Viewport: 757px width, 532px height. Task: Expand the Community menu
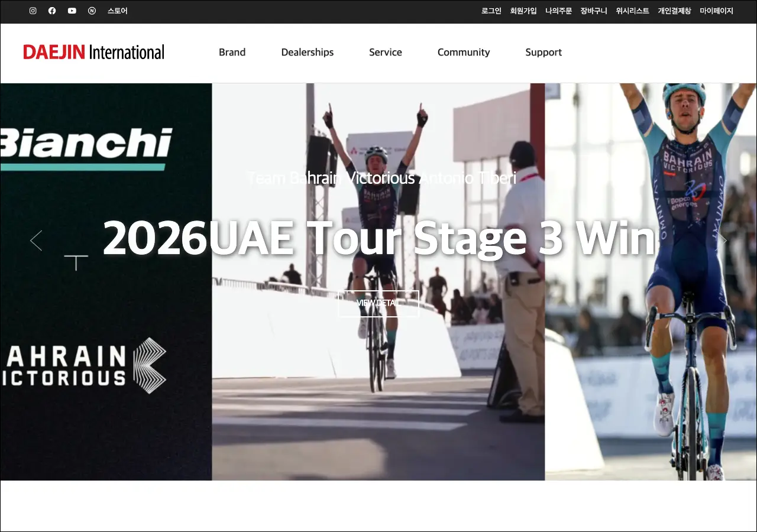coord(464,52)
